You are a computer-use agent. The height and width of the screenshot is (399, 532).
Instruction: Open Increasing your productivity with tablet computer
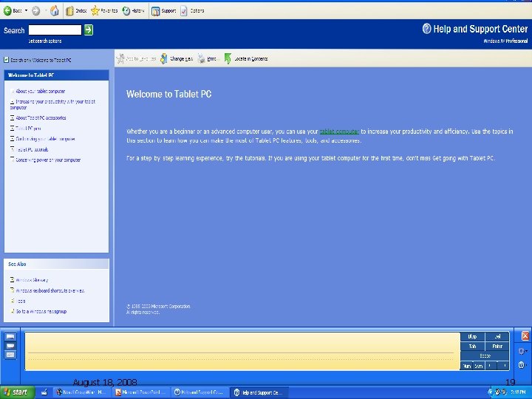pos(53,104)
